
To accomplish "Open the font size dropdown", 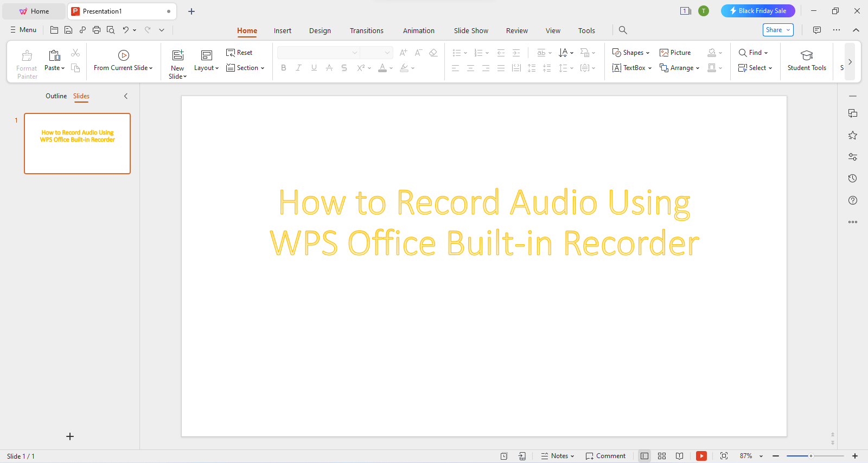I will [x=376, y=53].
